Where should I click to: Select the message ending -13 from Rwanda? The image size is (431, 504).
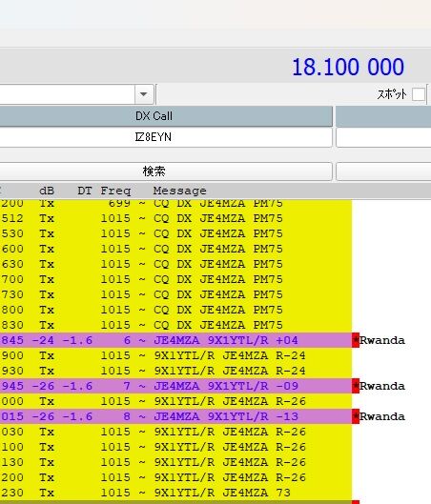[176, 416]
